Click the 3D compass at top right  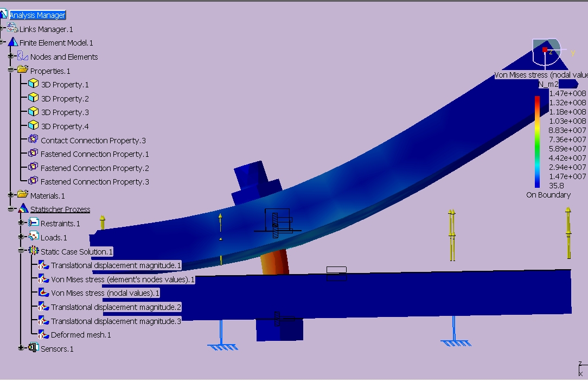[547, 52]
